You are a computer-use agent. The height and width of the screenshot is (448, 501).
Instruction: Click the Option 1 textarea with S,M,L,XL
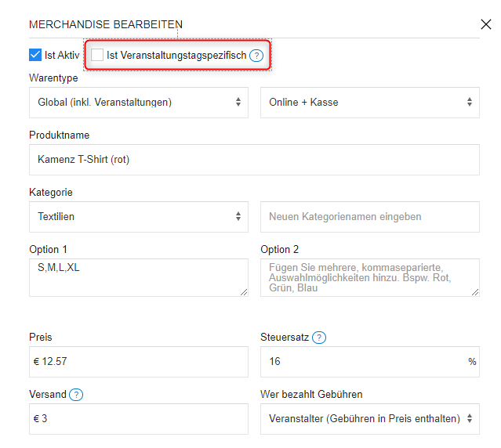[139, 277]
